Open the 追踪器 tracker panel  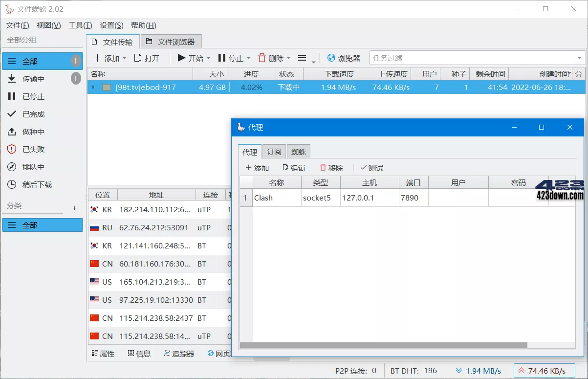(179, 353)
